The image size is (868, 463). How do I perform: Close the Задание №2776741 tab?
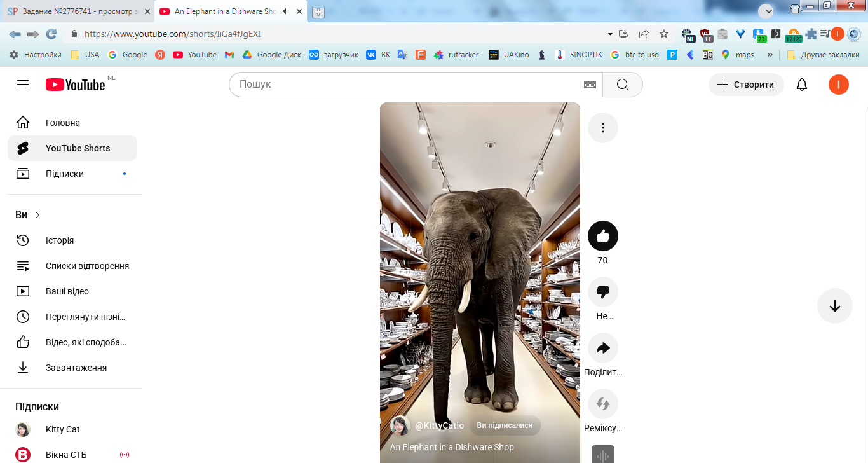147,11
